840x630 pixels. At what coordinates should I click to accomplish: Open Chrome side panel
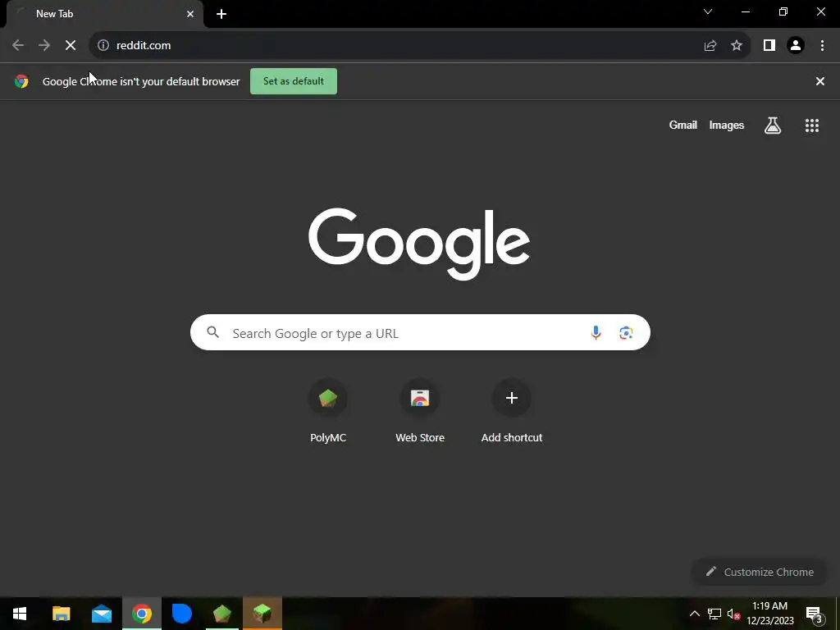click(769, 46)
